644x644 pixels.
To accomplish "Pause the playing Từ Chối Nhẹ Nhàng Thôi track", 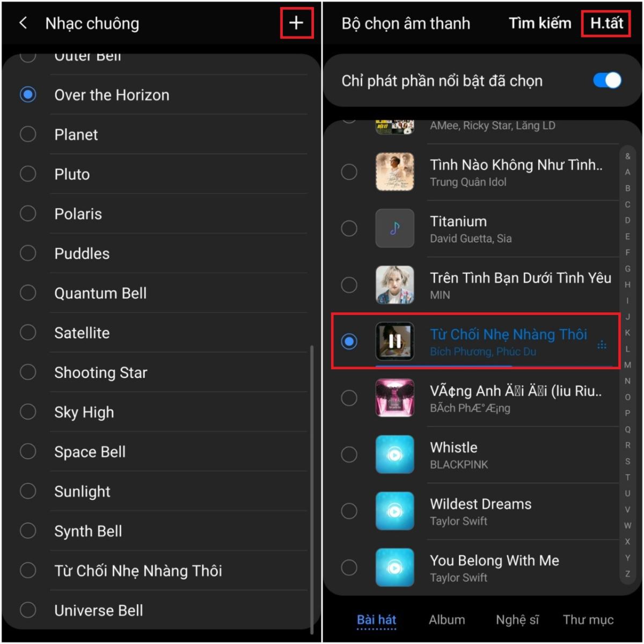I will (x=395, y=341).
